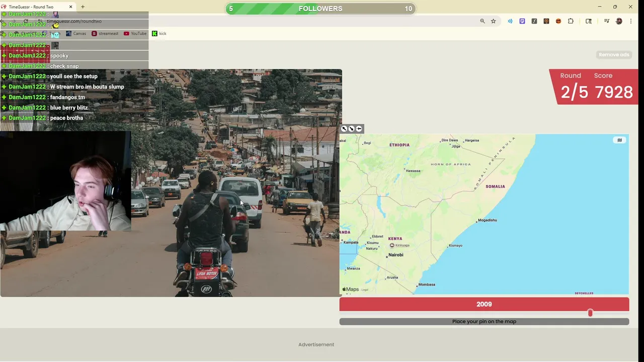The height and width of the screenshot is (362, 644).
Task: Click the chat message 'youll see the setup'
Action: 74,76
